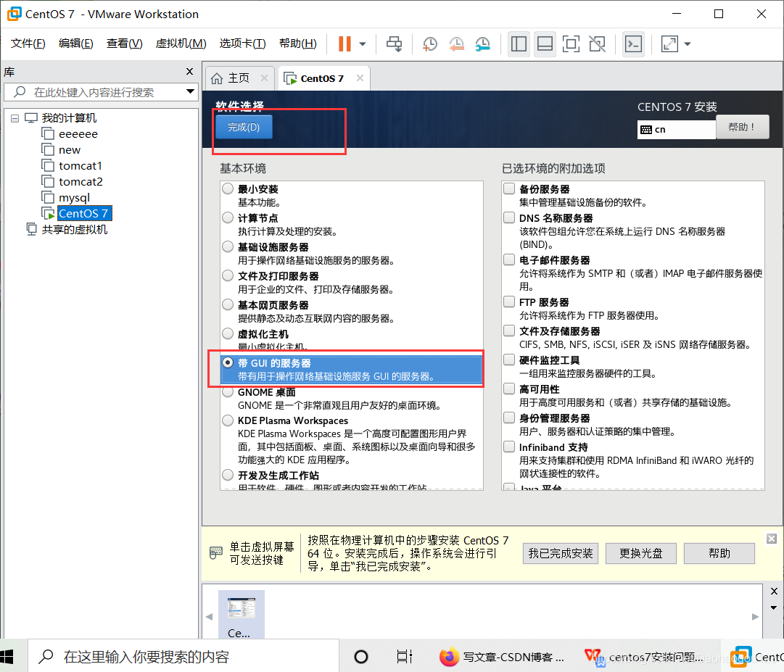Close the library panel
The image size is (784, 672).
pyautogui.click(x=189, y=72)
